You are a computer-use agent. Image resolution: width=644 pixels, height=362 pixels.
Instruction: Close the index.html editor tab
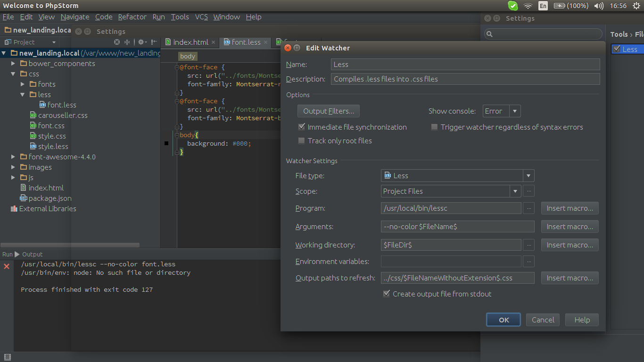click(213, 42)
